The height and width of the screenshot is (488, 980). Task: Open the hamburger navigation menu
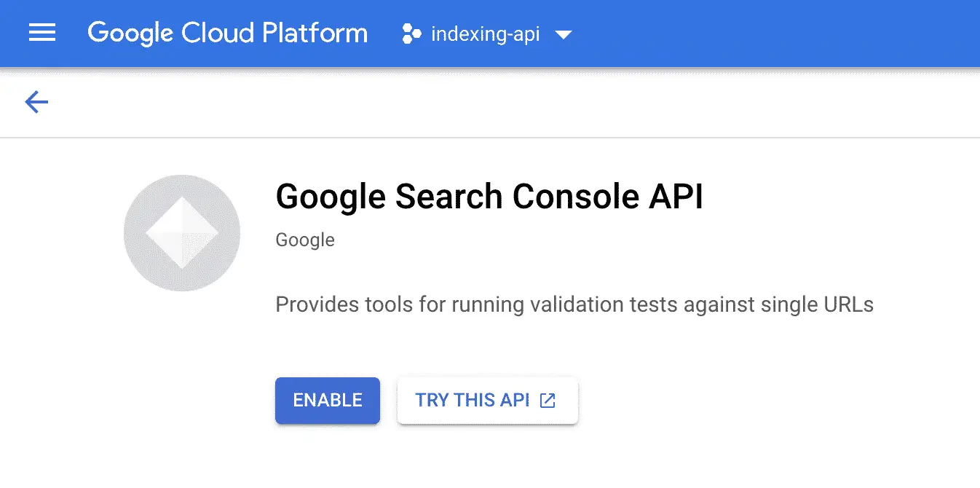pyautogui.click(x=42, y=33)
